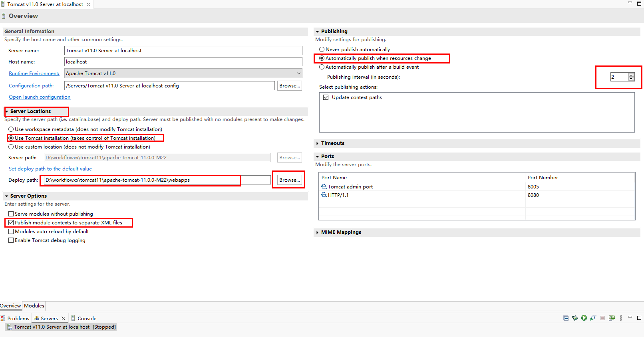644x337 pixels.
Task: Decrease the publishing interval value
Action: point(631,79)
